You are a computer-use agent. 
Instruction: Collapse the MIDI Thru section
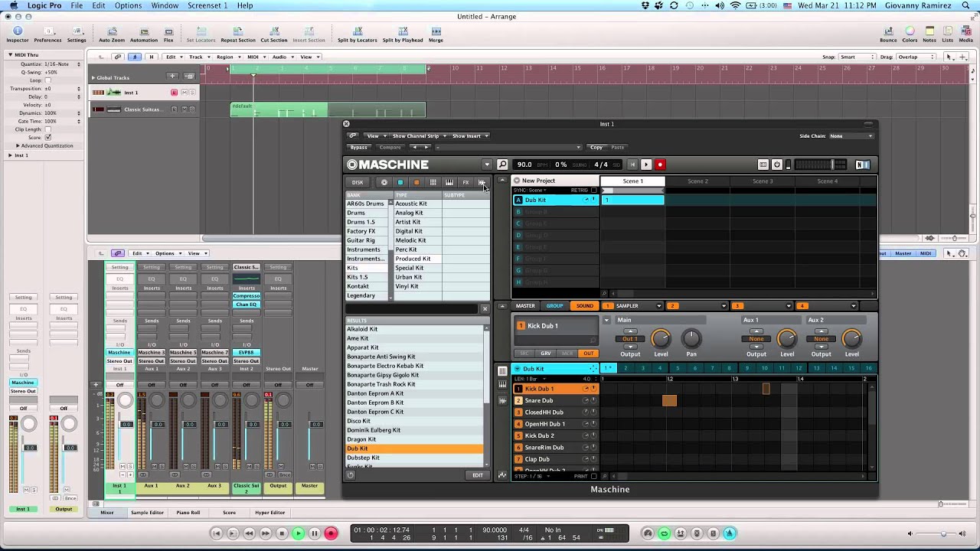(11, 54)
